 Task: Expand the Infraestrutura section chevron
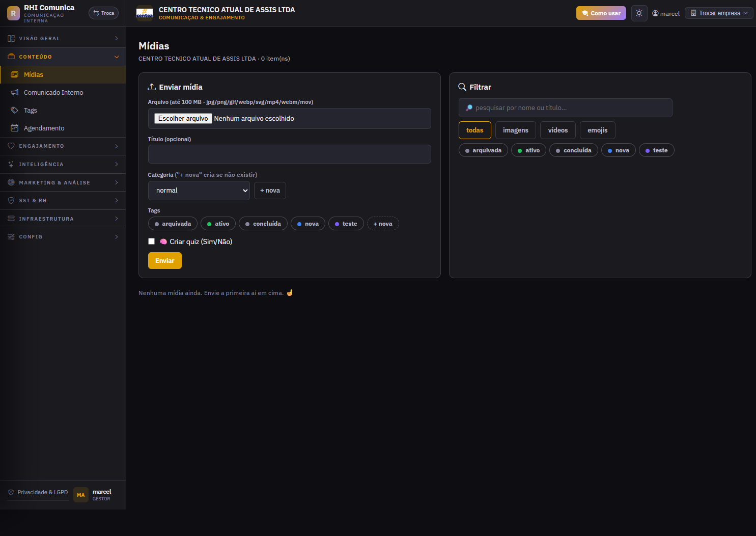coord(117,219)
